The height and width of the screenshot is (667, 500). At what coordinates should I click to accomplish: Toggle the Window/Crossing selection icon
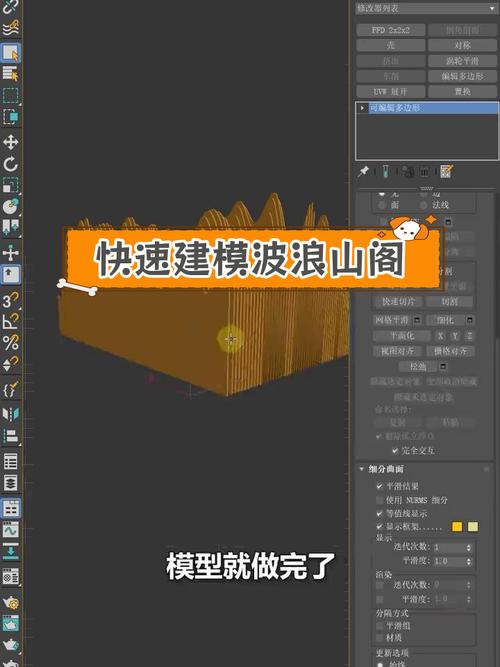pos(11,116)
